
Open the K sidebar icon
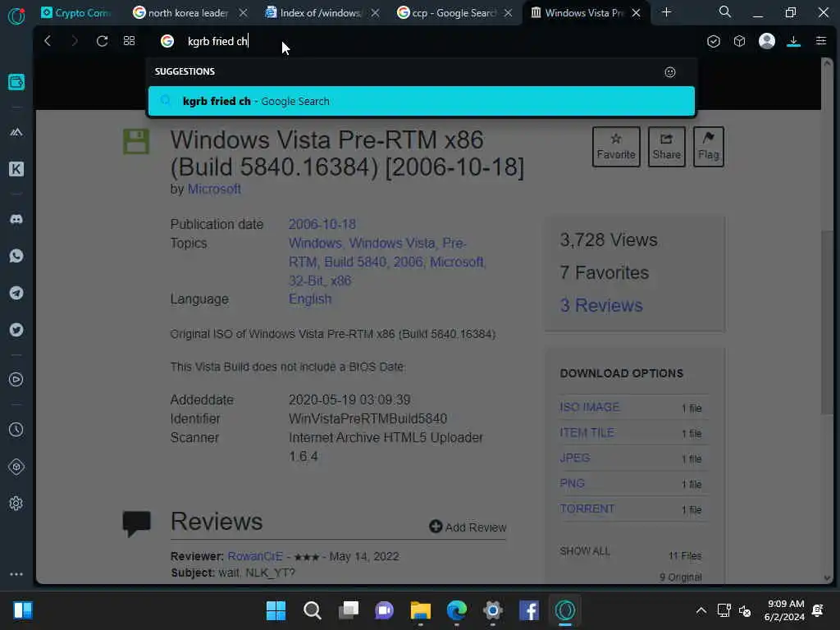[16, 169]
